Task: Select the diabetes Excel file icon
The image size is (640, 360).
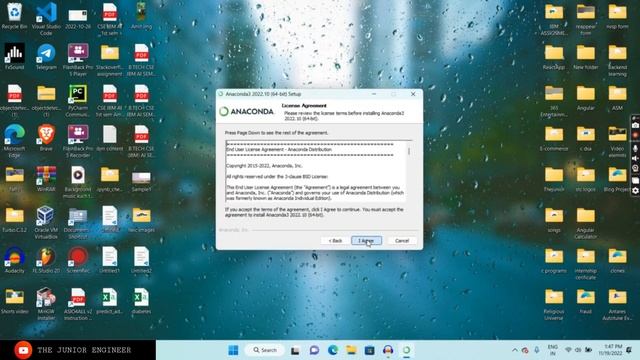Action: tap(141, 301)
